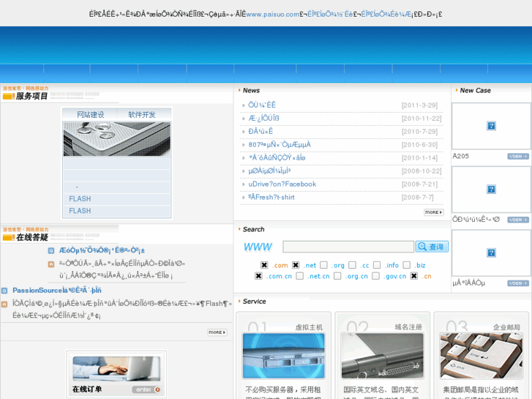Viewport: 532px width, 399px height.
Task: Open news item dated 2010-1-14
Action: (x=277, y=157)
